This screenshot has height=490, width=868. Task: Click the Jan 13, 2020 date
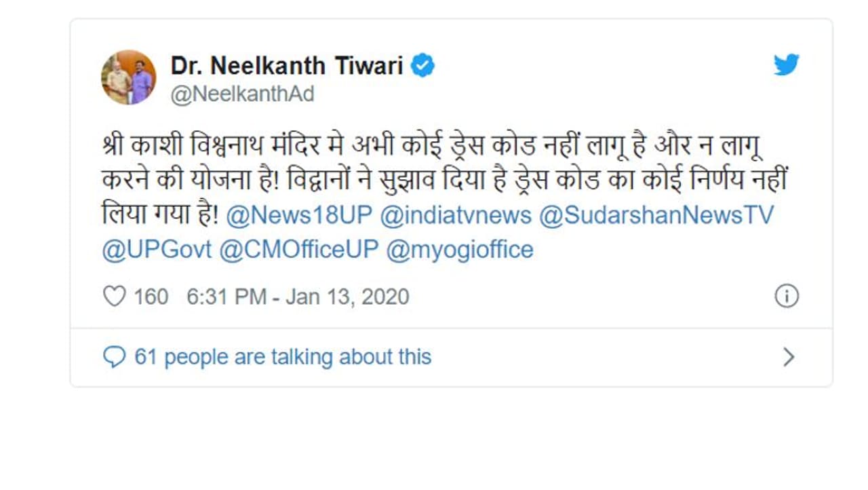347,297
